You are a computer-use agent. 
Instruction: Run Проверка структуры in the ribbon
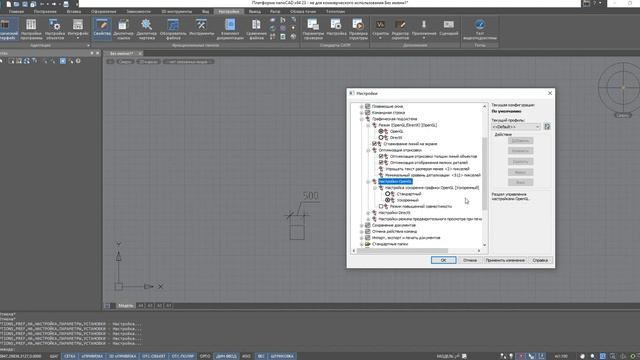[358, 29]
